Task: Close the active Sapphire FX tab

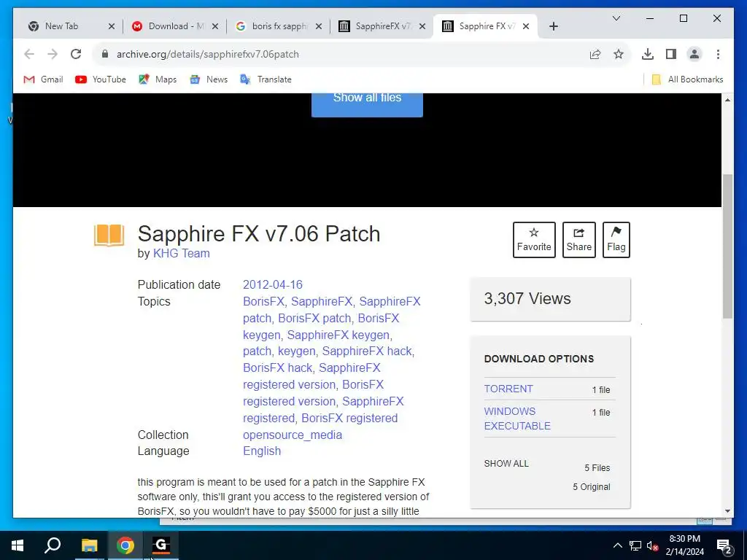Action: (526, 26)
